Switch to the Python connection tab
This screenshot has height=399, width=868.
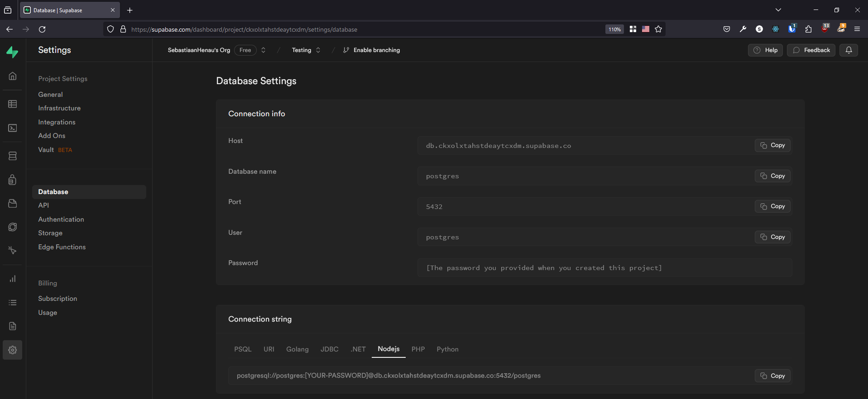[x=448, y=349]
